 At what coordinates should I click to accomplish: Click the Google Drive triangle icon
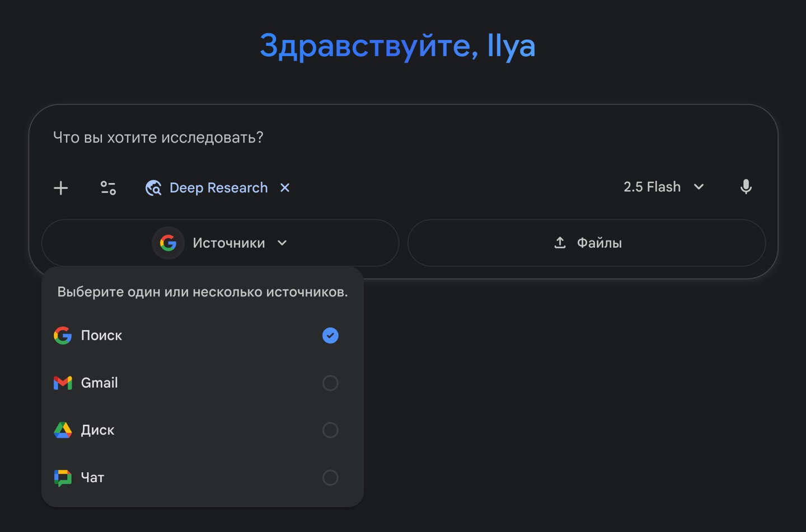[x=63, y=430]
